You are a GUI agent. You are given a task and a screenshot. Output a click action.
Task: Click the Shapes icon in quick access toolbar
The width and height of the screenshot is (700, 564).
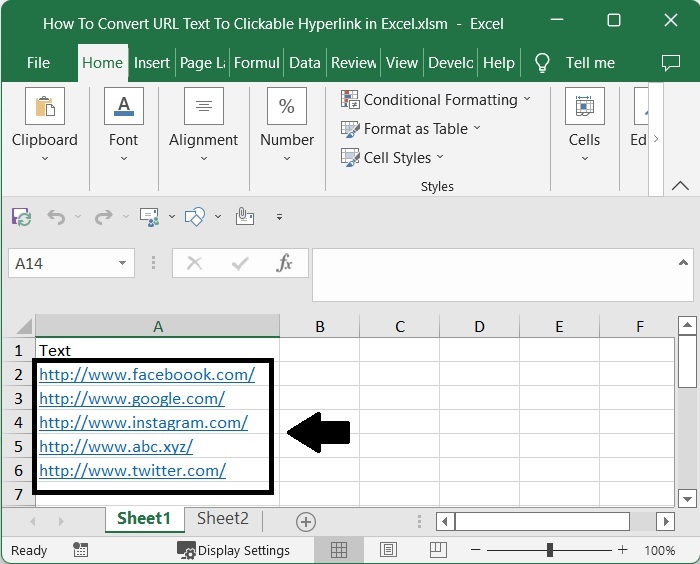(196, 216)
